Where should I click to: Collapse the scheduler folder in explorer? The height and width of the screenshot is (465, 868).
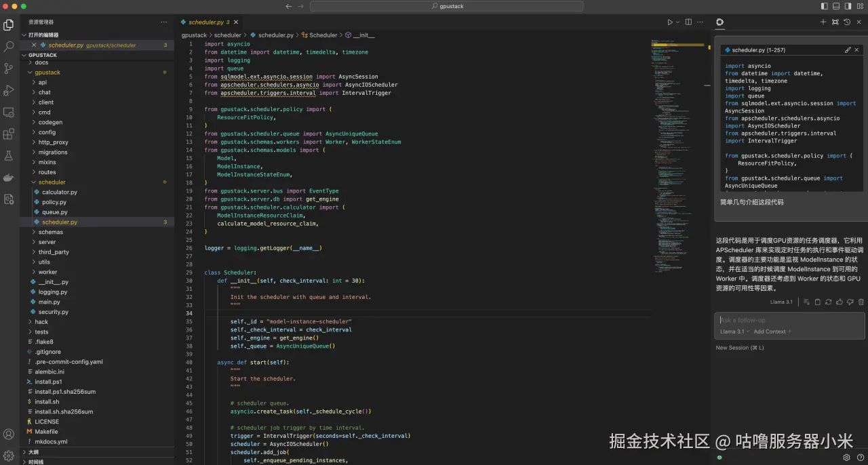[52, 182]
